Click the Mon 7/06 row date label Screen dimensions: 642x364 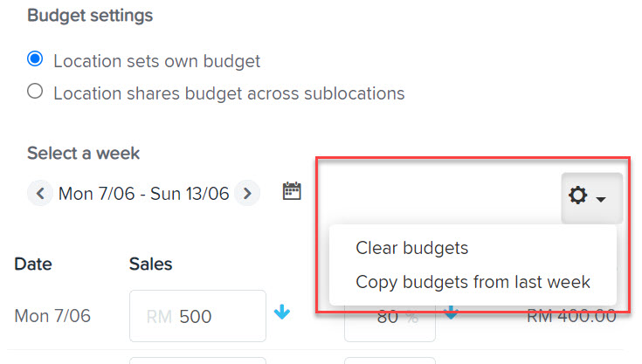52,316
